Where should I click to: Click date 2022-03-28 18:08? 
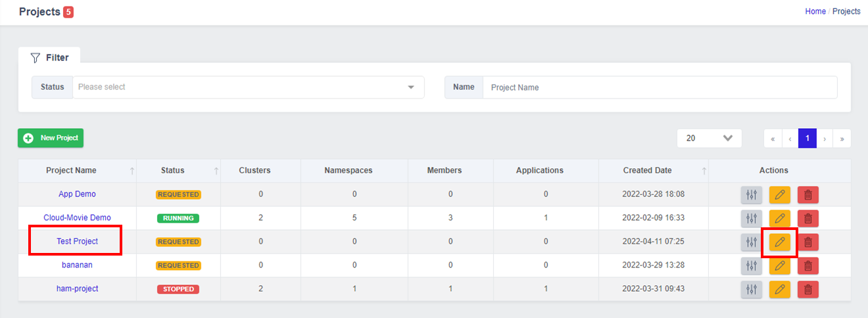(654, 194)
